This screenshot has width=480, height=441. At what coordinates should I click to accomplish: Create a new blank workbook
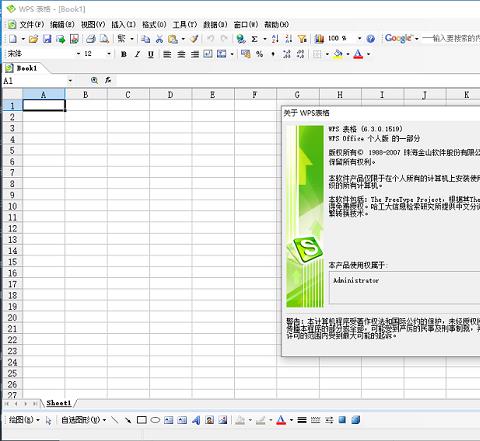(13, 39)
